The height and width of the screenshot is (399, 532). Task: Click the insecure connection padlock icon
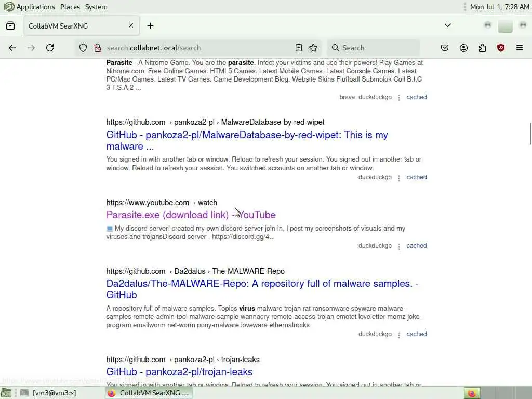[98, 48]
